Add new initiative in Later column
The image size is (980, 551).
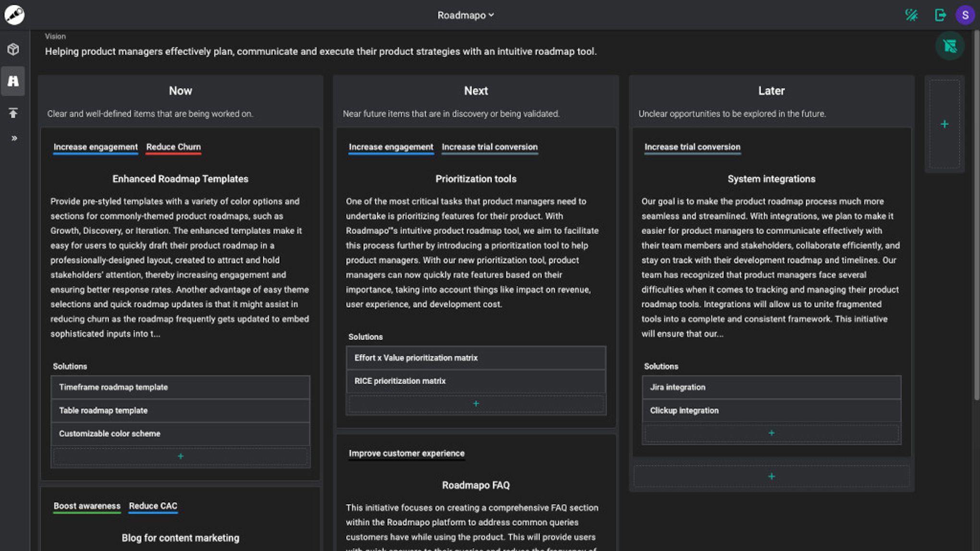click(x=771, y=476)
